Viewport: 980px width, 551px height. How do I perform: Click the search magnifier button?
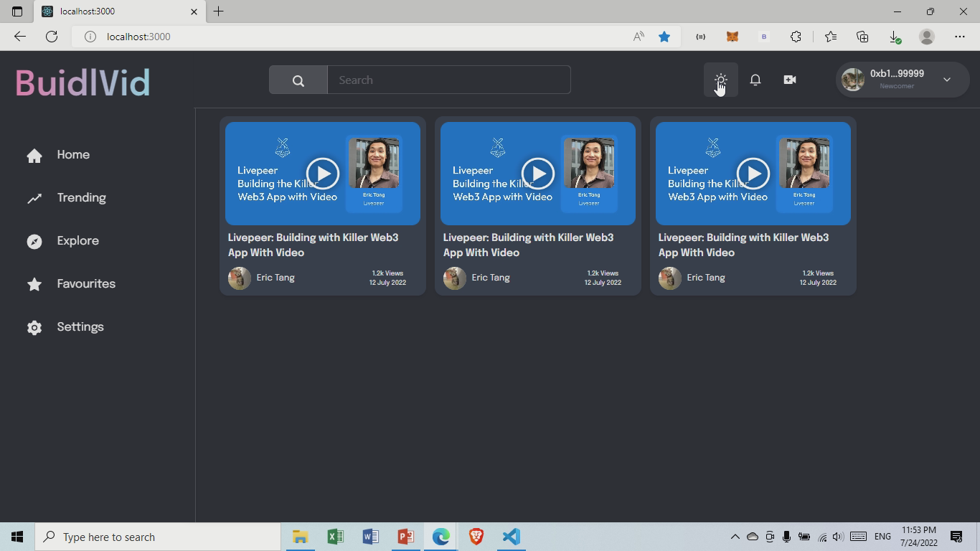[298, 80]
